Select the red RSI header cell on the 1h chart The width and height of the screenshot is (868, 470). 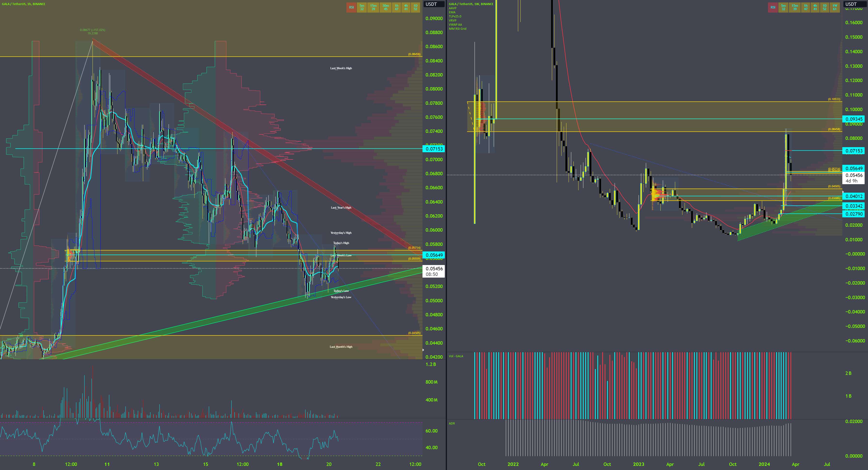coord(352,8)
